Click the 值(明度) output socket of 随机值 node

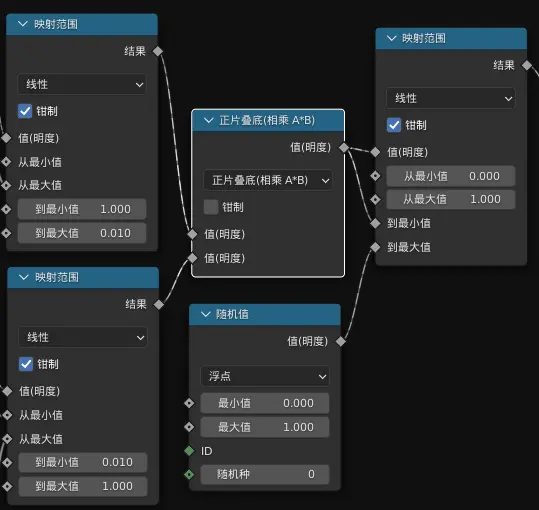[x=341, y=341]
